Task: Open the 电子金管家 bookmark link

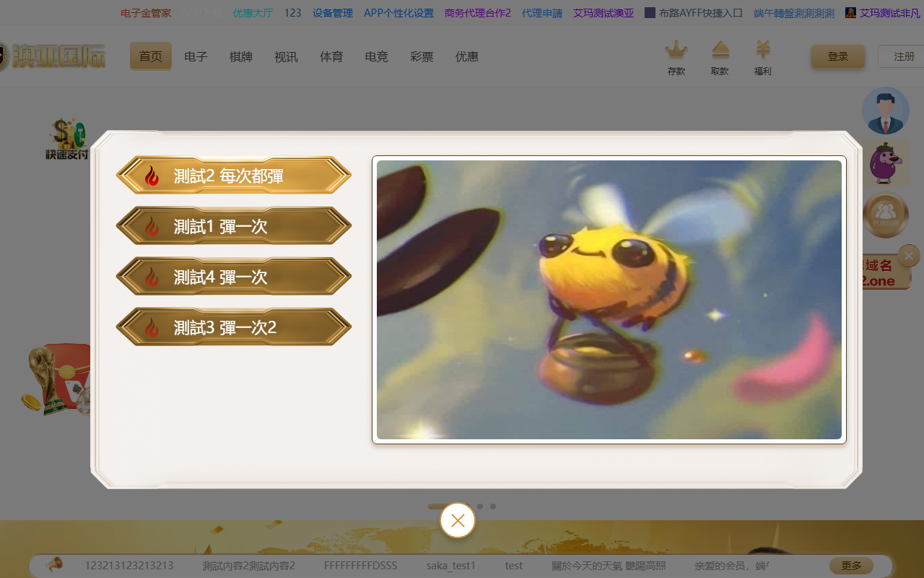Action: (x=146, y=13)
